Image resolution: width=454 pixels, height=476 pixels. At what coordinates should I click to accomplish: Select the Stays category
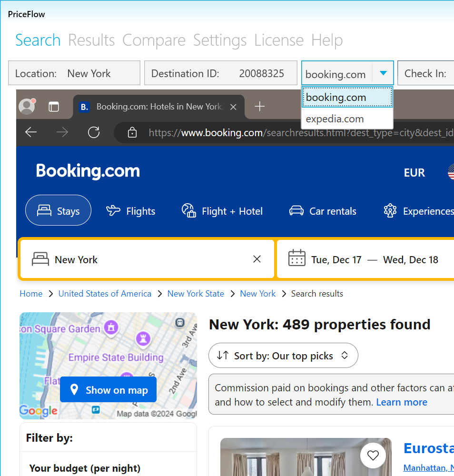pos(58,210)
